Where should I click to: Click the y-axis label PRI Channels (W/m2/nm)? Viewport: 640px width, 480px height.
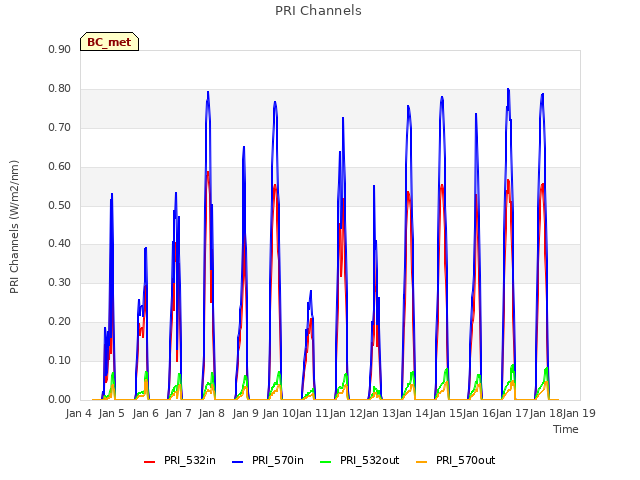click(x=14, y=227)
